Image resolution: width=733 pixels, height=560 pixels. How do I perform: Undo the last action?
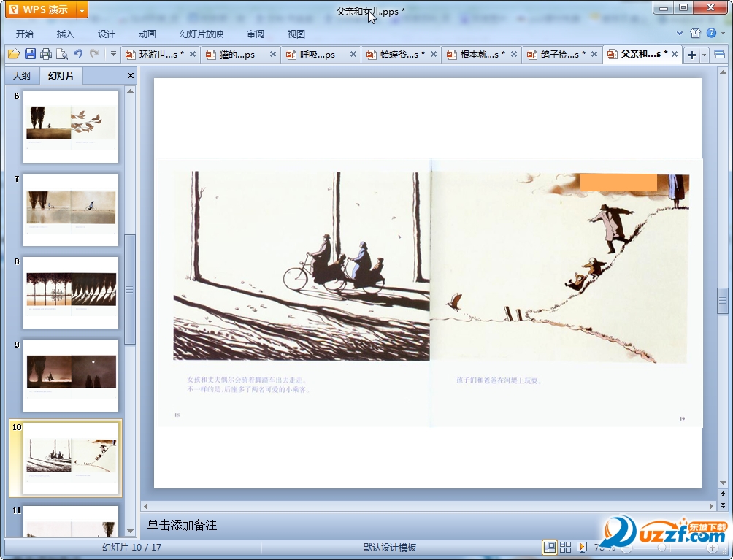coord(78,54)
